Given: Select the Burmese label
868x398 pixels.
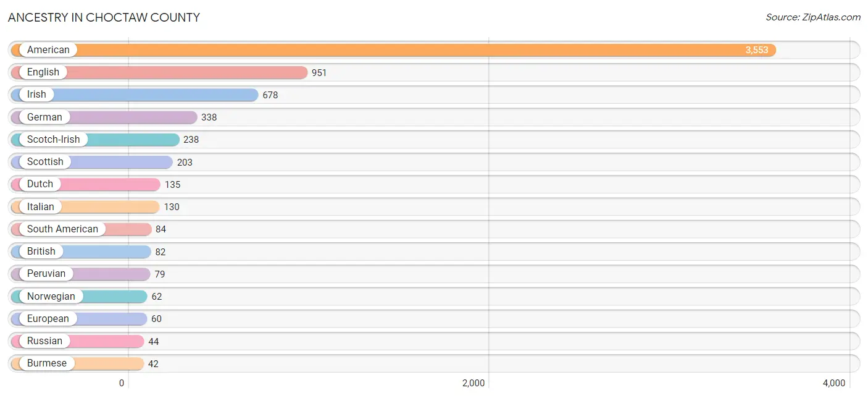Looking at the screenshot, I should pyautogui.click(x=46, y=363).
